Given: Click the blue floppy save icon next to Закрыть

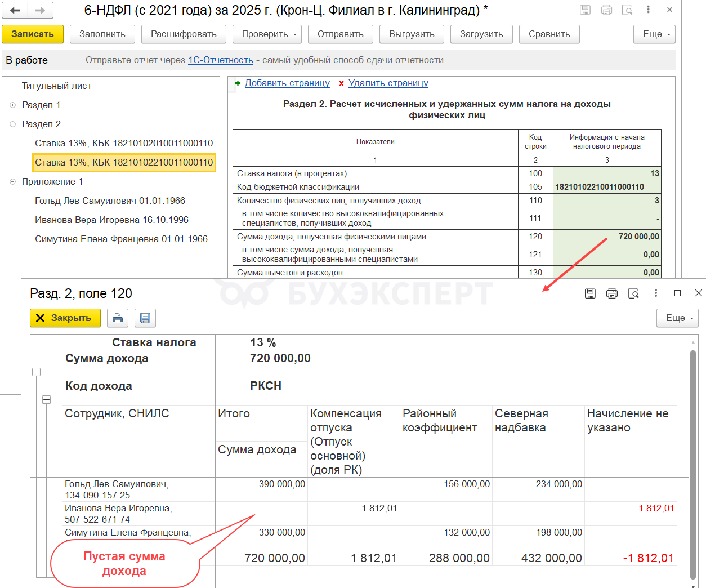Looking at the screenshot, I should pos(145,318).
